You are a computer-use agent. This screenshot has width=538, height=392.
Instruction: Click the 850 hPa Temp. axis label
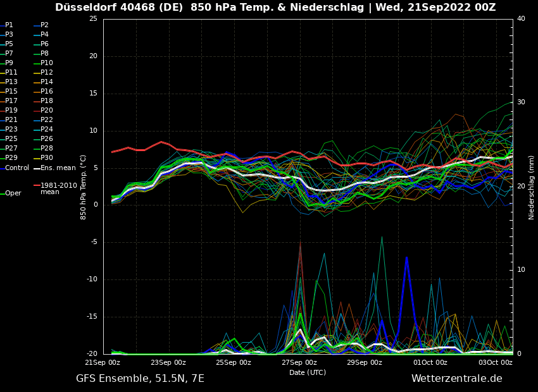point(84,187)
